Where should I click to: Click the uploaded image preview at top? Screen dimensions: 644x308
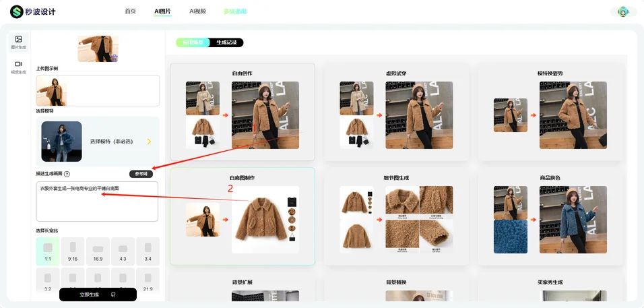(x=98, y=49)
